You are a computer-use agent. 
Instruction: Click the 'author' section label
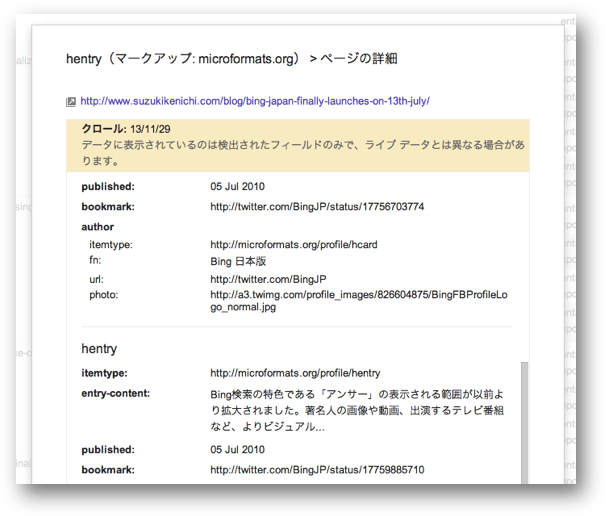pos(97,227)
